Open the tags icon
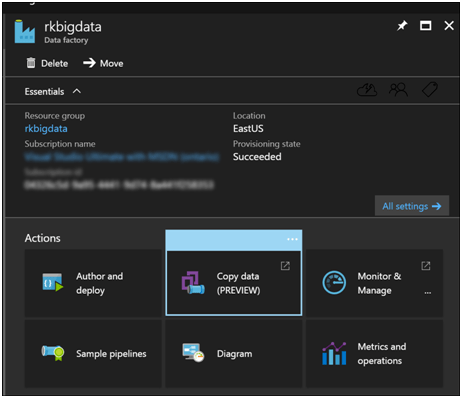 430,90
